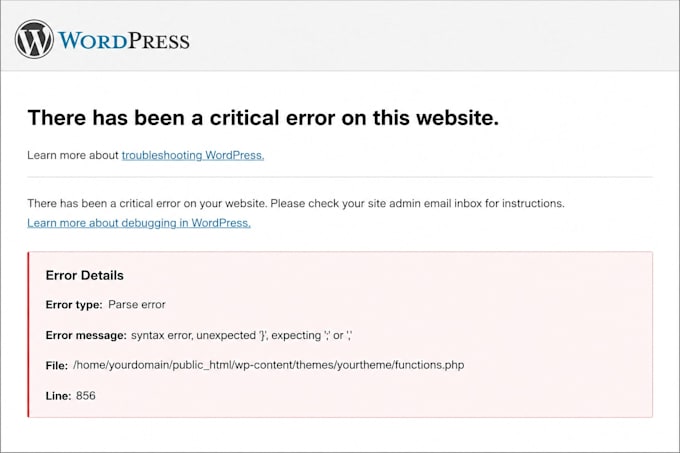Click the red left border of error box
This screenshot has width=680, height=453.
click(x=28, y=334)
